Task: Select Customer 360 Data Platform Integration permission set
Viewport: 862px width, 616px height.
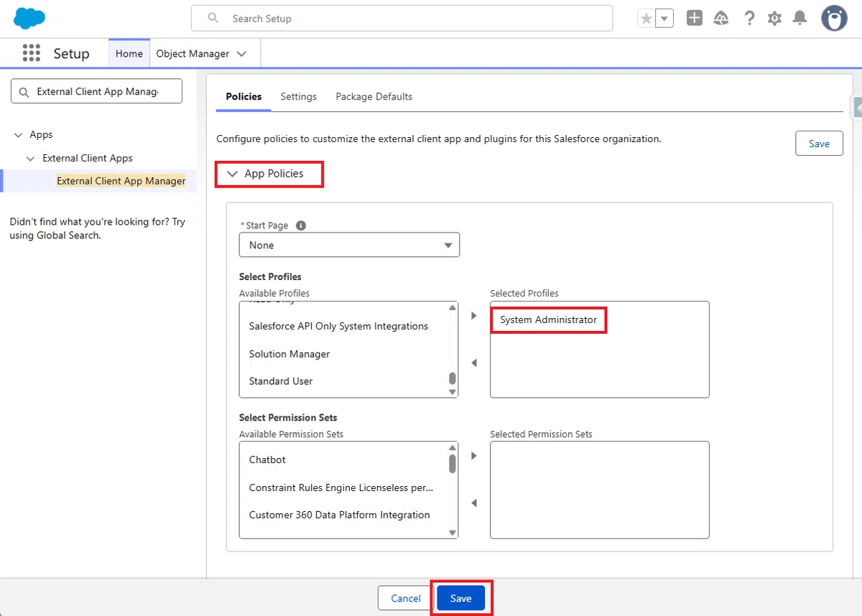Action: tap(339, 515)
